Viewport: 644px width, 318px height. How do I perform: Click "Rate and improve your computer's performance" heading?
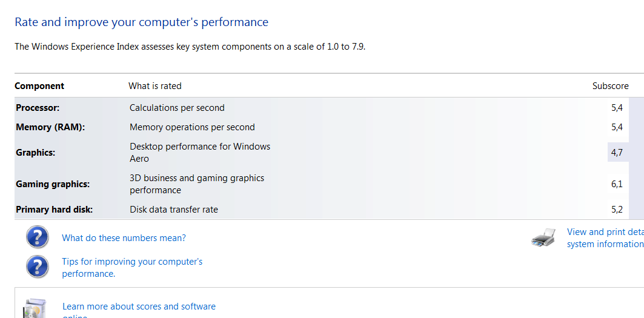coord(141,22)
